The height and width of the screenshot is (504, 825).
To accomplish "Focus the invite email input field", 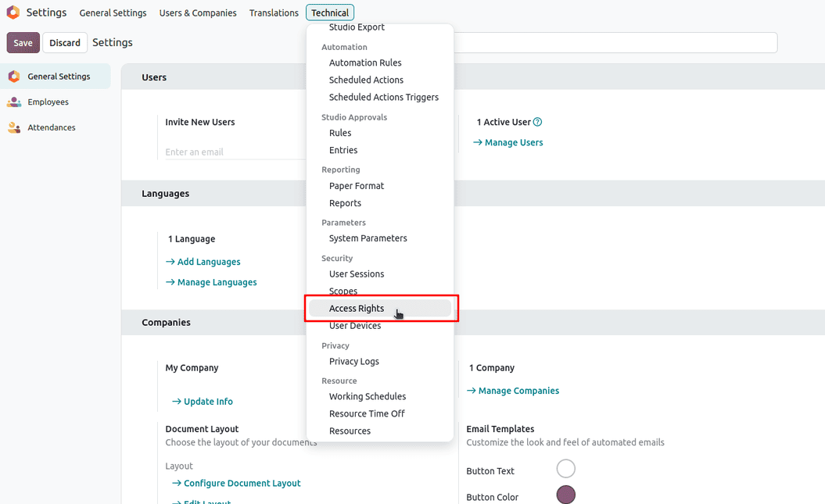I will click(235, 152).
